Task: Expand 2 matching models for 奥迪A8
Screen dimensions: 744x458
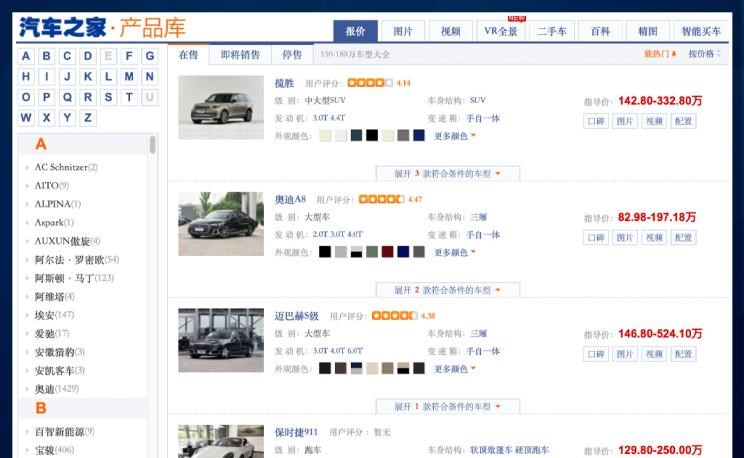Action: 447,290
